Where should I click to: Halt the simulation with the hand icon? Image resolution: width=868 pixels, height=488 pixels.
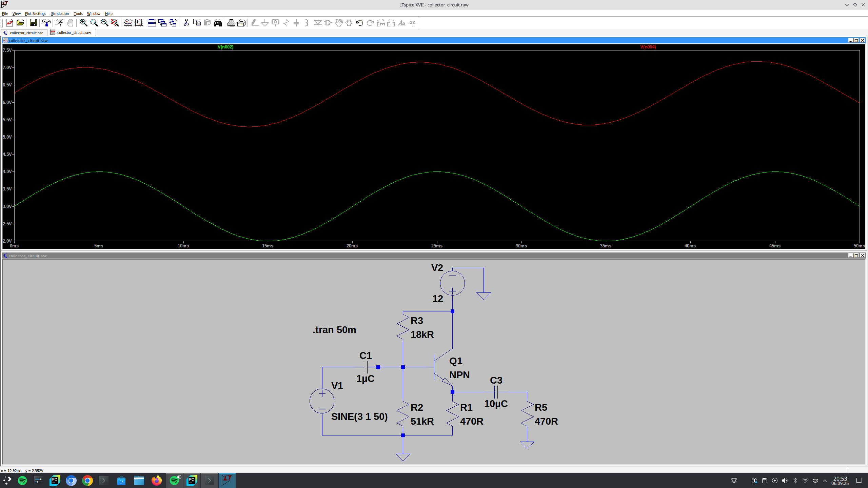tap(70, 23)
